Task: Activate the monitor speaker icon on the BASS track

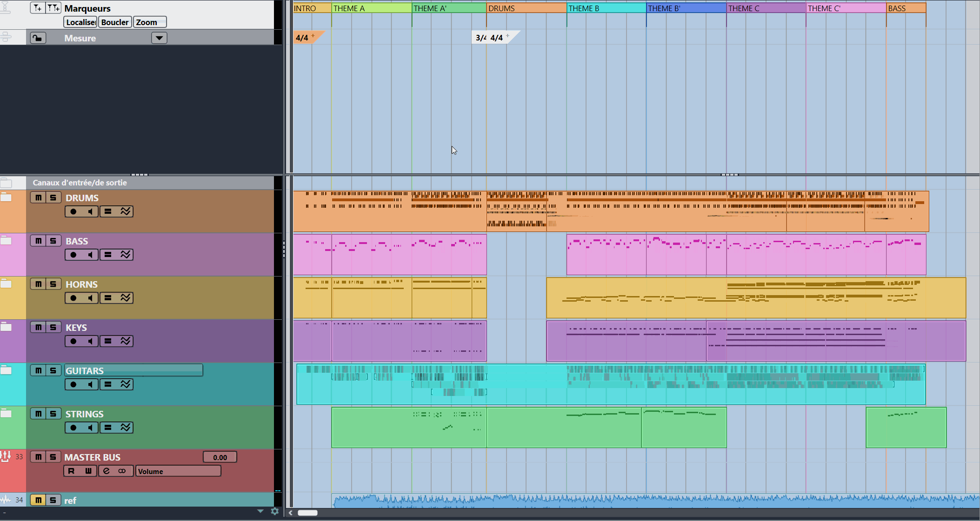Action: [90, 254]
